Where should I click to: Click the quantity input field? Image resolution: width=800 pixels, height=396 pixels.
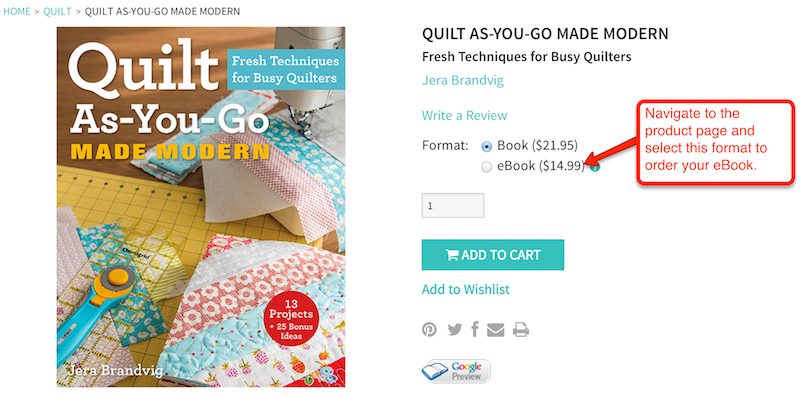(x=453, y=206)
